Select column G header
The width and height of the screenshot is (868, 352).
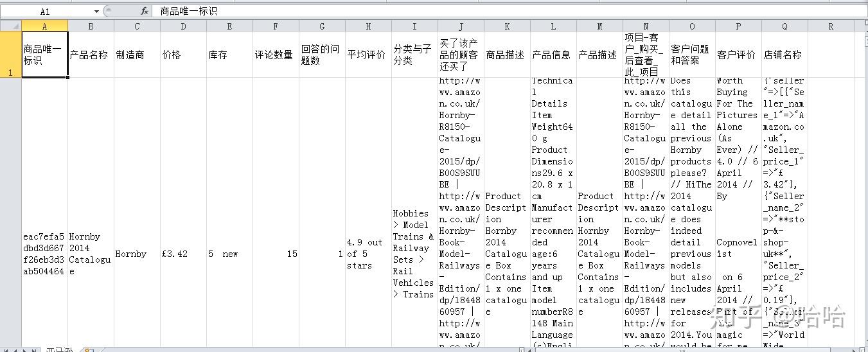pos(322,26)
